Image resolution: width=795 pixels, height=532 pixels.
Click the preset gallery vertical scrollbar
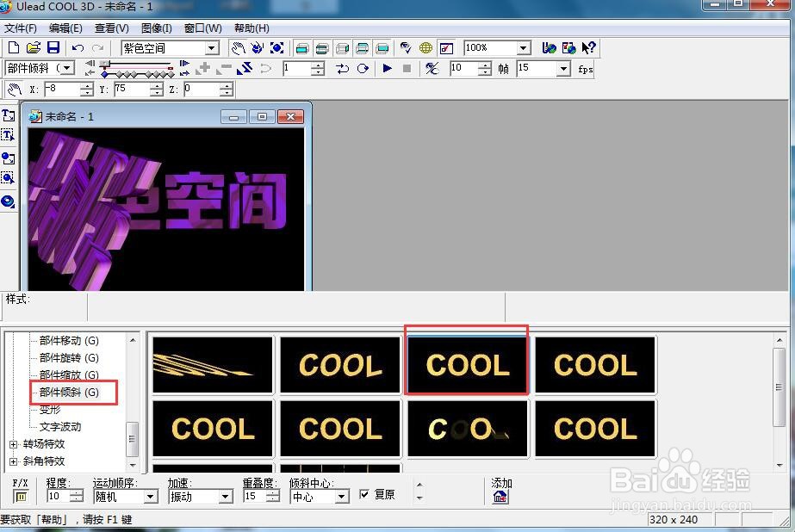(x=779, y=402)
